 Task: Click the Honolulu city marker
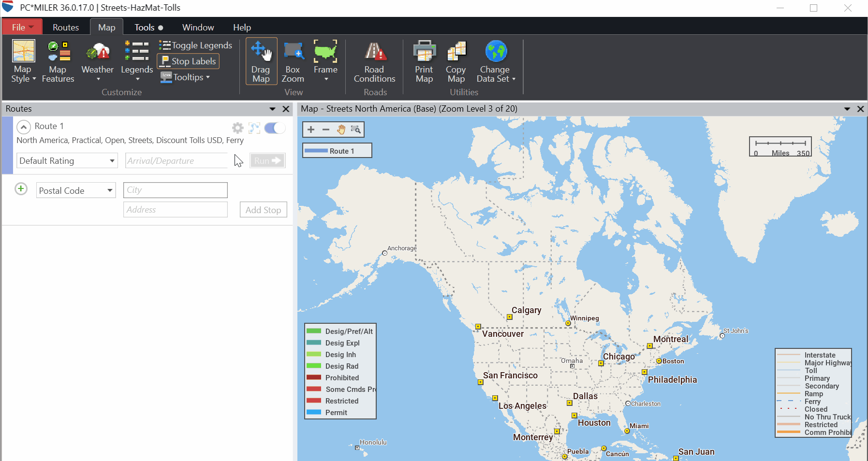(x=357, y=448)
